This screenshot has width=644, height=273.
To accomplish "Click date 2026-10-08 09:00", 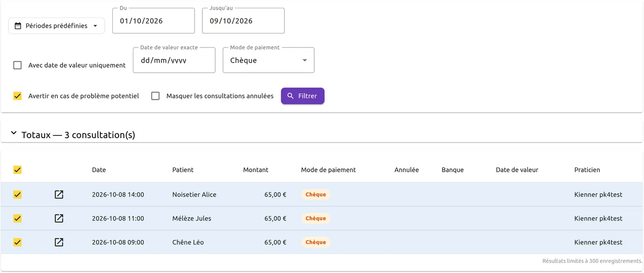I will [x=118, y=242].
